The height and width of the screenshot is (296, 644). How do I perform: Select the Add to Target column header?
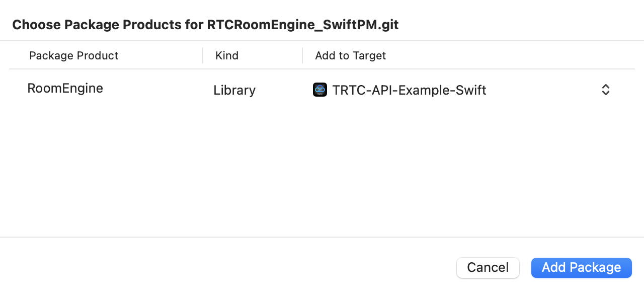point(350,55)
